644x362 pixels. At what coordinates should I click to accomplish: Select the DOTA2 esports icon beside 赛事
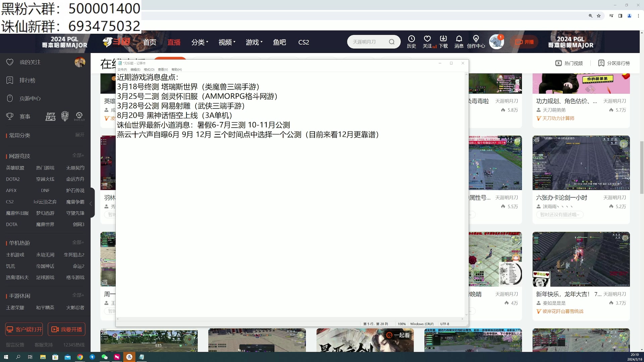79,116
